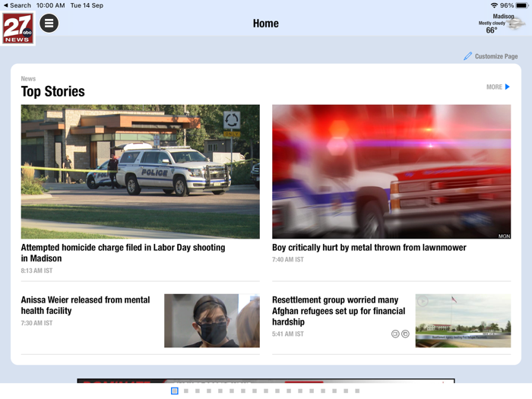Tap the 5:41 AM IST timestamp
The image size is (532, 399).
[x=288, y=334]
